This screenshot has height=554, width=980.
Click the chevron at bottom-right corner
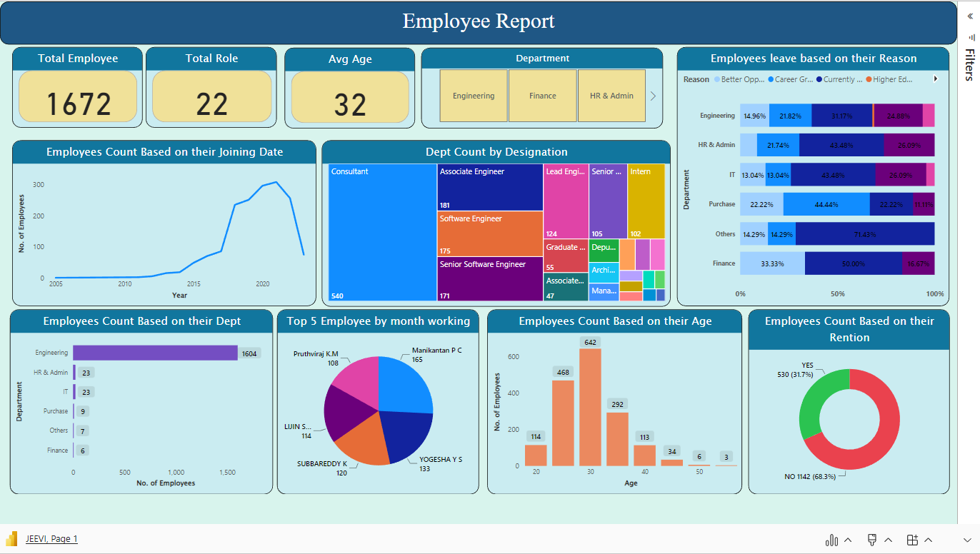click(968, 540)
